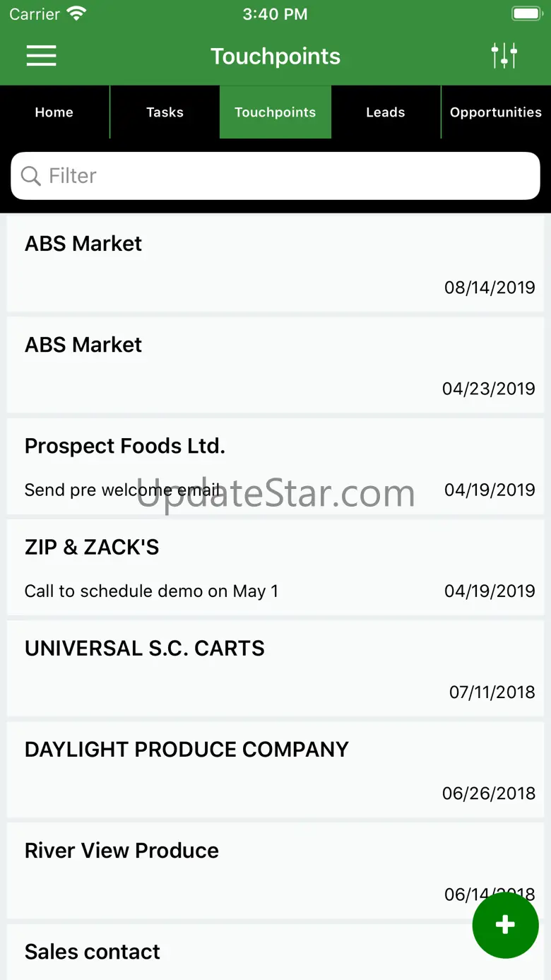Screen dimensions: 551x980
Task: Open ABS Market touchpoint dated 08/14/2019
Action: coord(275,264)
